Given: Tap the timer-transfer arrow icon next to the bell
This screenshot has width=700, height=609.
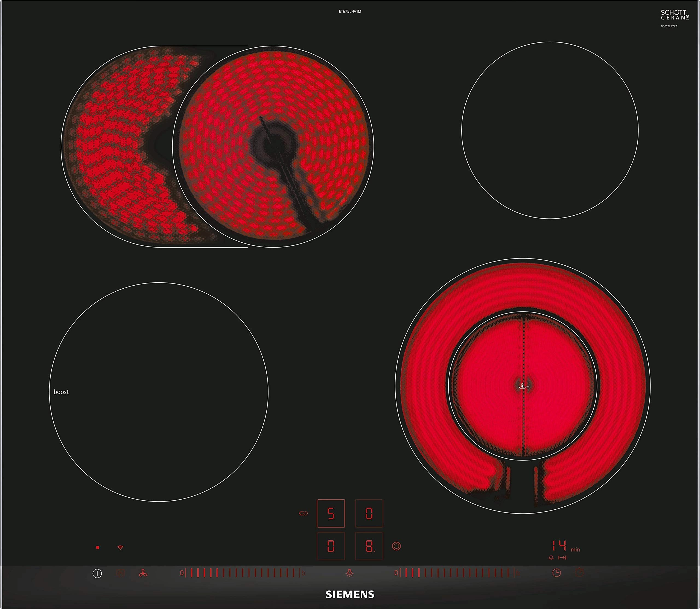Looking at the screenshot, I should pos(562,557).
